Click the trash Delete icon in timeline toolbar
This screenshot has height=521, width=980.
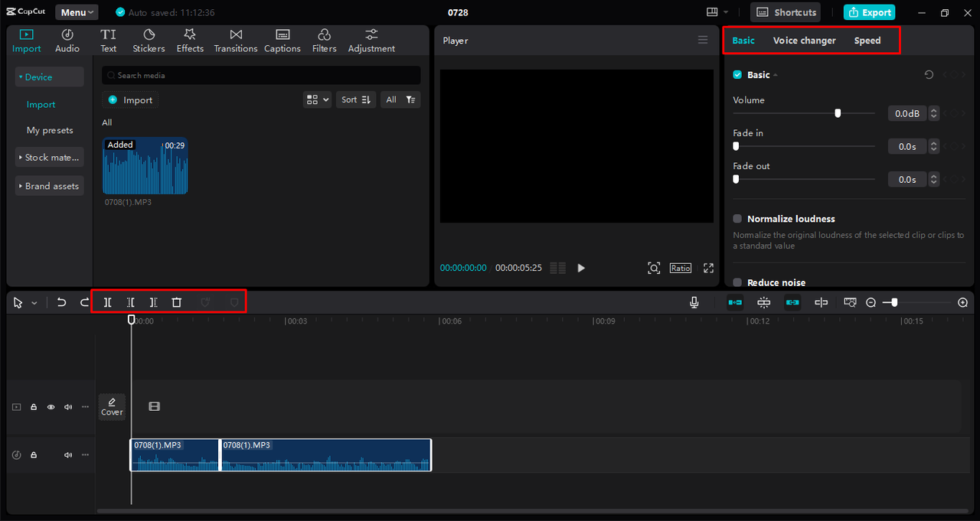(177, 302)
